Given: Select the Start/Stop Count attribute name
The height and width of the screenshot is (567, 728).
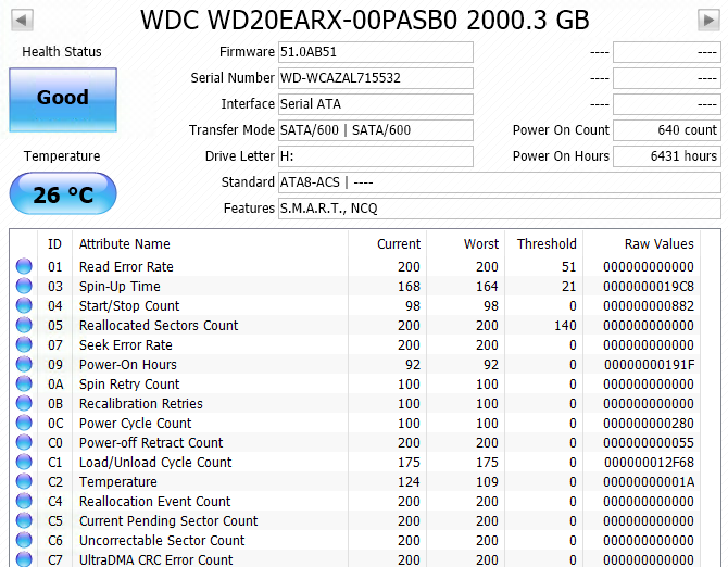Looking at the screenshot, I should point(129,306).
